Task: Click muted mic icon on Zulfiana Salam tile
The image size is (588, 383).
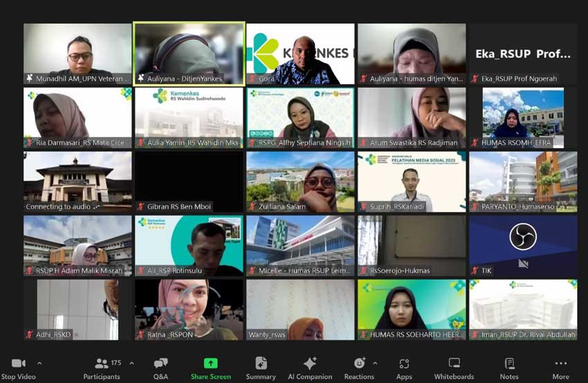Action: point(252,207)
